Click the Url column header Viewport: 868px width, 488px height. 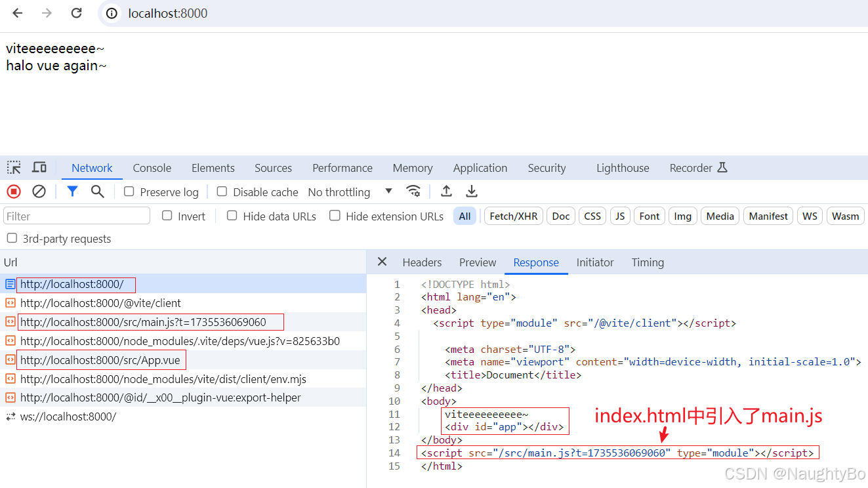[183, 262]
